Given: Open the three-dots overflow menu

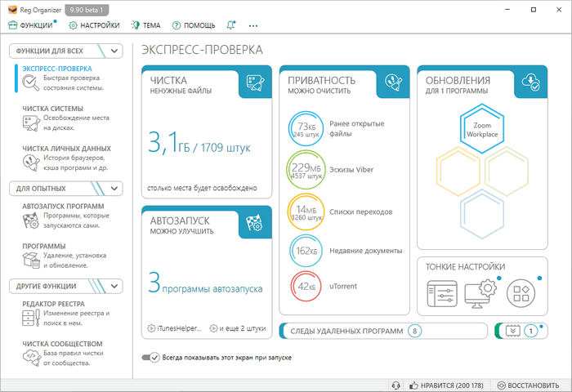Looking at the screenshot, I should tap(252, 25).
